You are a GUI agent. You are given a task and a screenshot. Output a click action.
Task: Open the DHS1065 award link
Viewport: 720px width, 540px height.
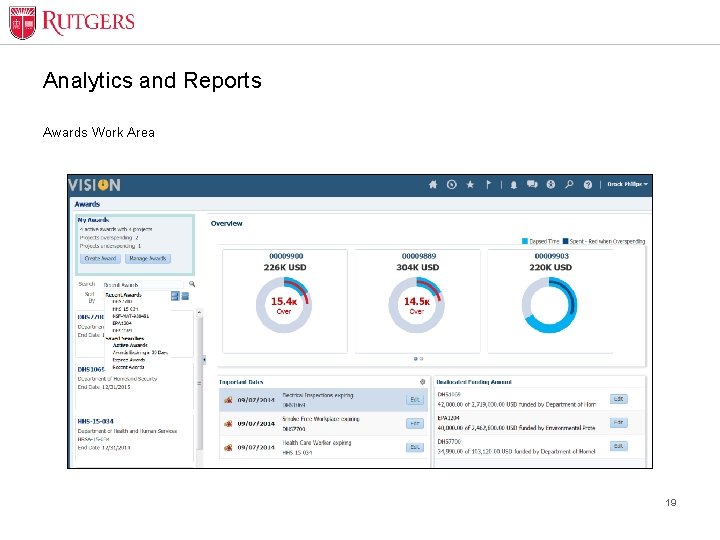(91, 370)
